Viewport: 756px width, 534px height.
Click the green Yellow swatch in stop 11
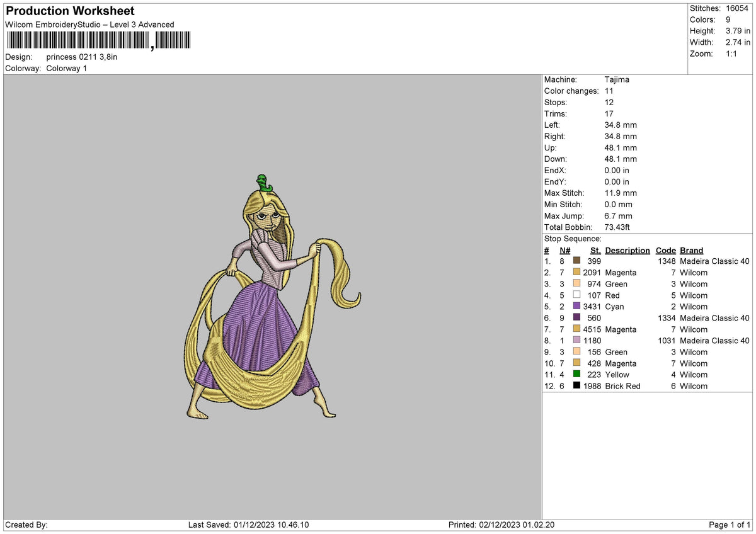click(576, 375)
